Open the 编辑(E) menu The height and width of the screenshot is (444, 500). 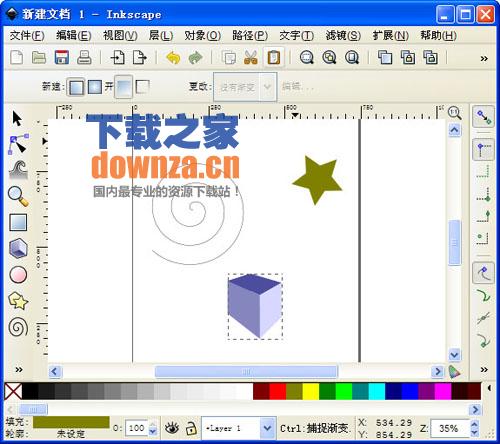pyautogui.click(x=74, y=35)
